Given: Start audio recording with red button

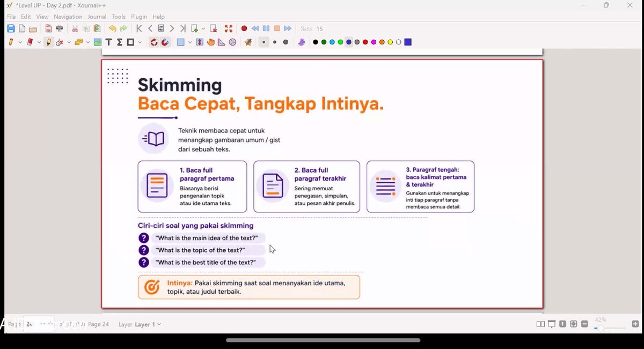Looking at the screenshot, I should (x=244, y=28).
